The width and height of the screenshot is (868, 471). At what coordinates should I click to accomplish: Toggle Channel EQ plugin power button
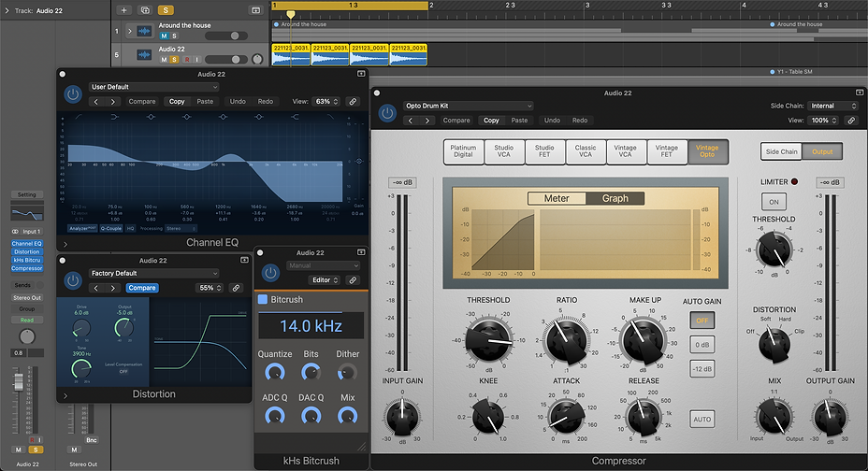[73, 94]
